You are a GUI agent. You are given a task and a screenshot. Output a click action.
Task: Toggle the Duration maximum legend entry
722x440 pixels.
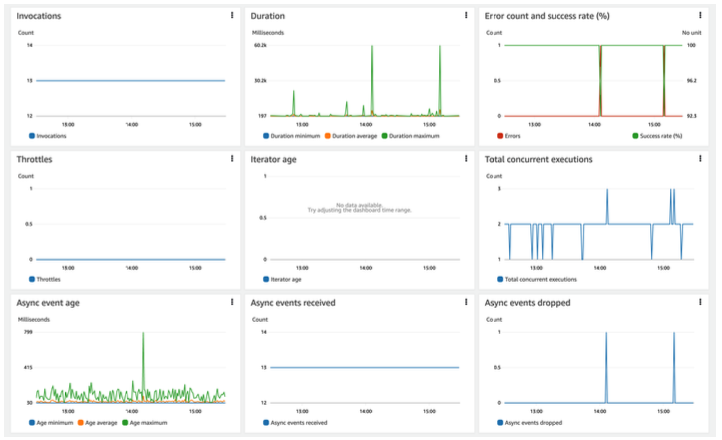(411, 136)
